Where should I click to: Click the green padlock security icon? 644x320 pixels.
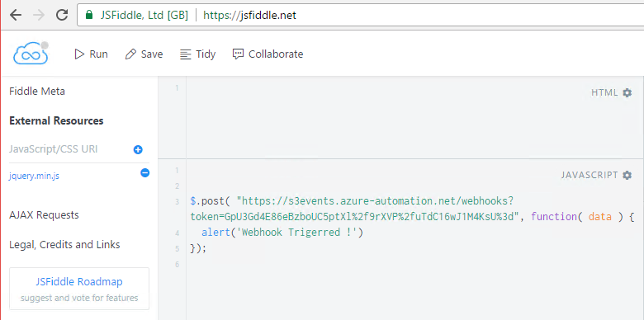point(88,15)
